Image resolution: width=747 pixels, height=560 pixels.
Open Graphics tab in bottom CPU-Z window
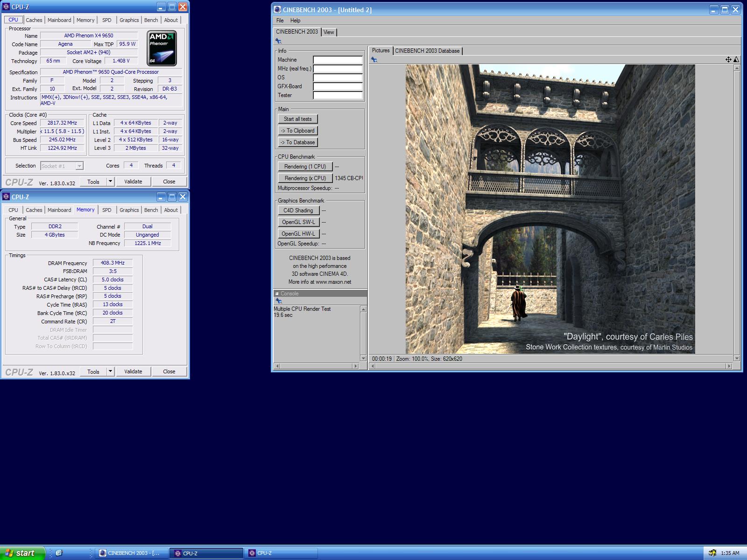tap(129, 210)
